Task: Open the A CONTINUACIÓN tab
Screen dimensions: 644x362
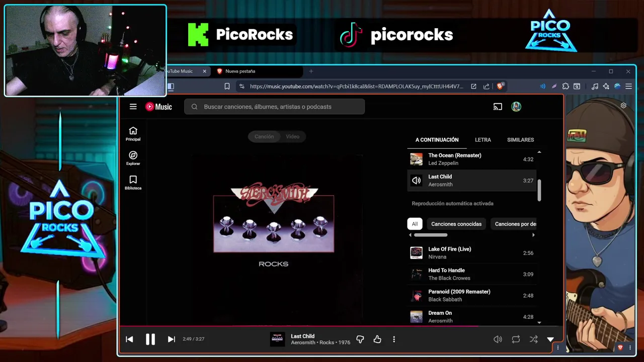Action: pos(437,140)
